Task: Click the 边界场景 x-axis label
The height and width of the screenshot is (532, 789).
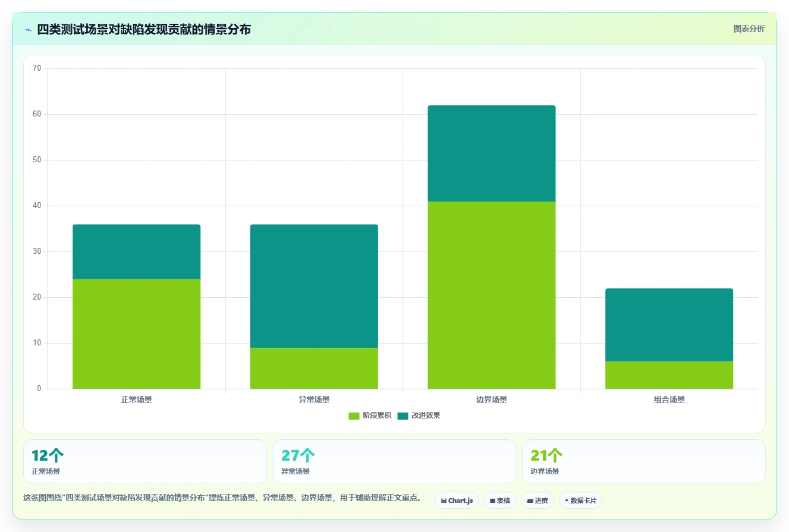Action: tap(492, 399)
